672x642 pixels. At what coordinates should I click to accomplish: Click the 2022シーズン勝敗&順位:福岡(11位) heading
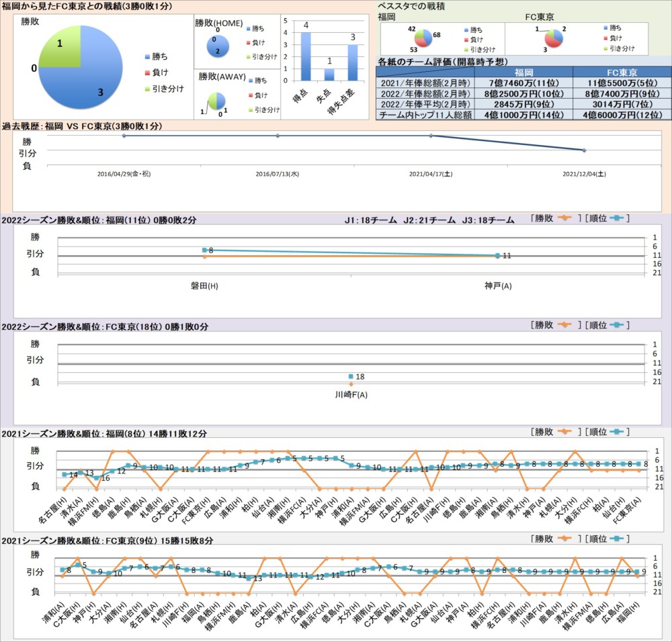[x=99, y=220]
